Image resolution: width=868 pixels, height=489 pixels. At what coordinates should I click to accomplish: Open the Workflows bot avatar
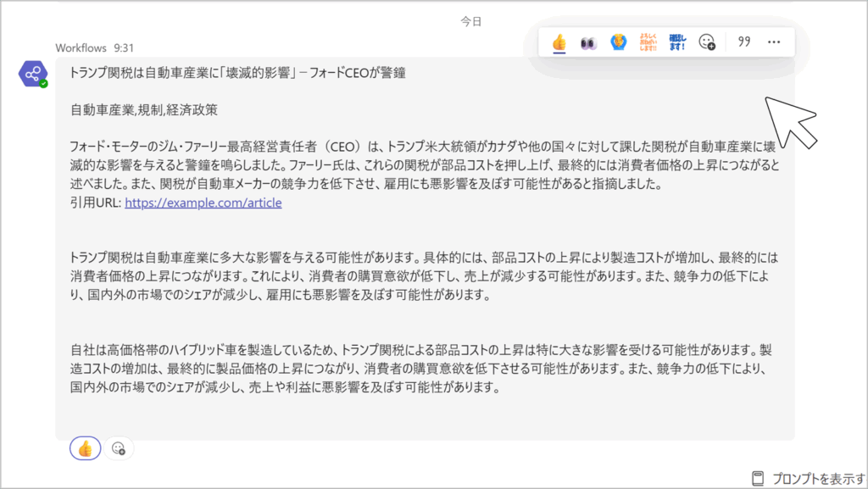pyautogui.click(x=33, y=74)
